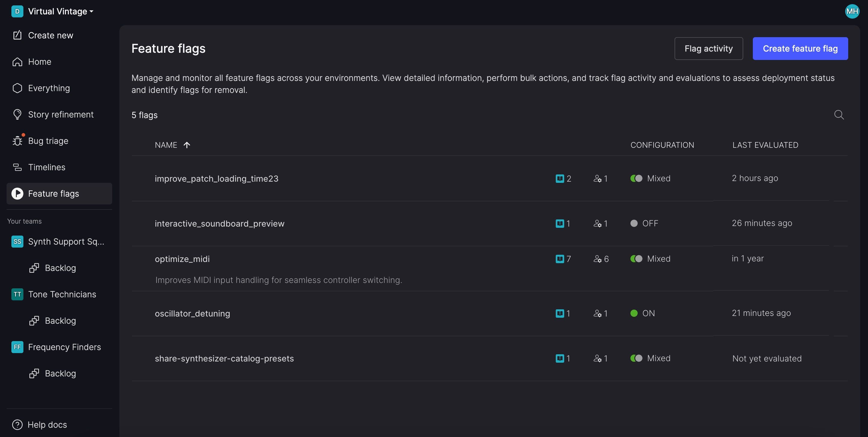Click the stories icon on the optimize_midi row
The width and height of the screenshot is (868, 437).
[560, 259]
